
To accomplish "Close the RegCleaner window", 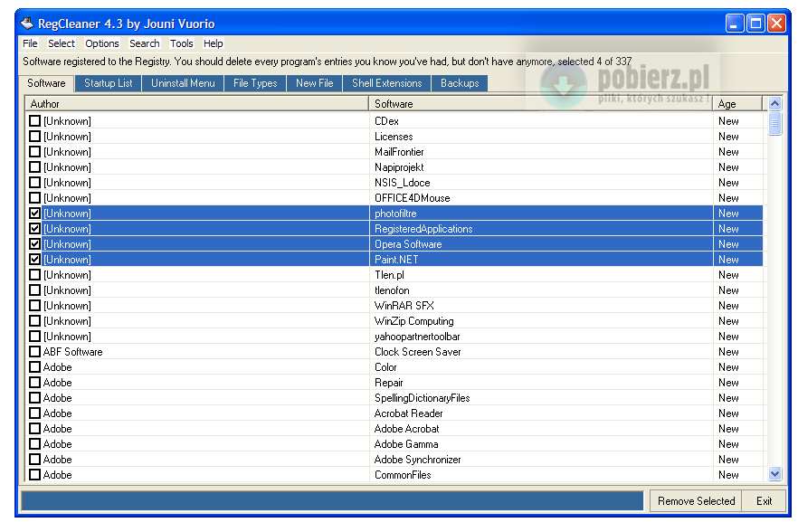I will pos(776,24).
